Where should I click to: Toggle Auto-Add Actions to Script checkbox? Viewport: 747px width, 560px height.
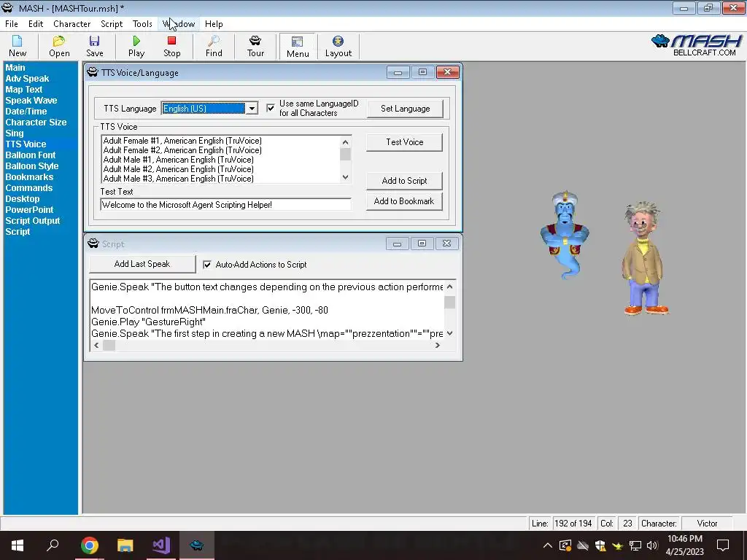(207, 264)
